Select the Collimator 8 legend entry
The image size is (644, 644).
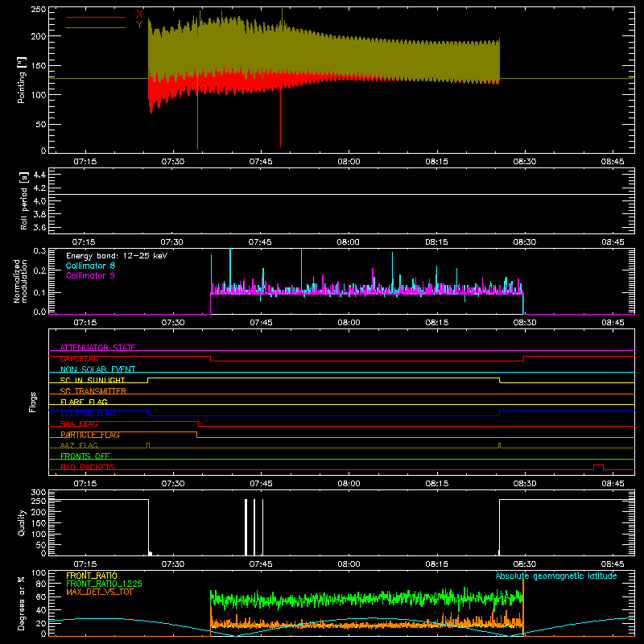click(90, 266)
